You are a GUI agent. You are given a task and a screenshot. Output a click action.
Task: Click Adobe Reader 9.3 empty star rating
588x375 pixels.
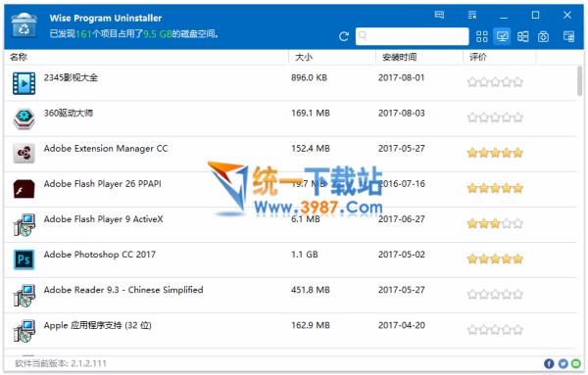[495, 294]
